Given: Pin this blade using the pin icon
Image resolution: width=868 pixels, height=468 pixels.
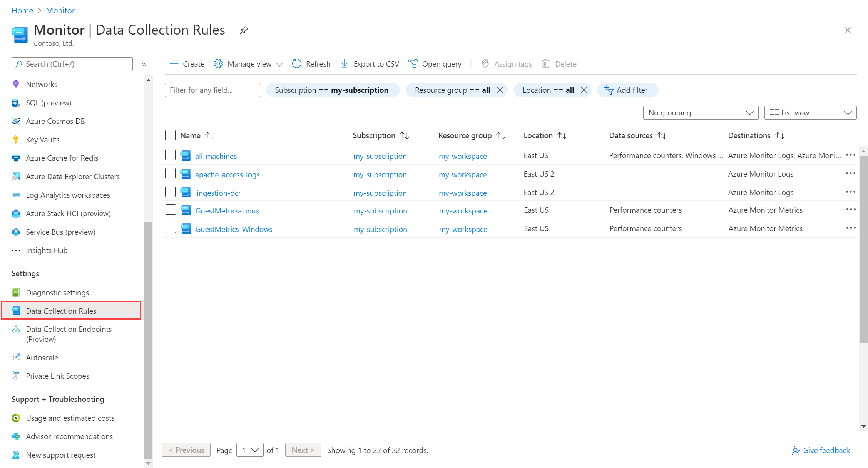Looking at the screenshot, I should click(244, 30).
